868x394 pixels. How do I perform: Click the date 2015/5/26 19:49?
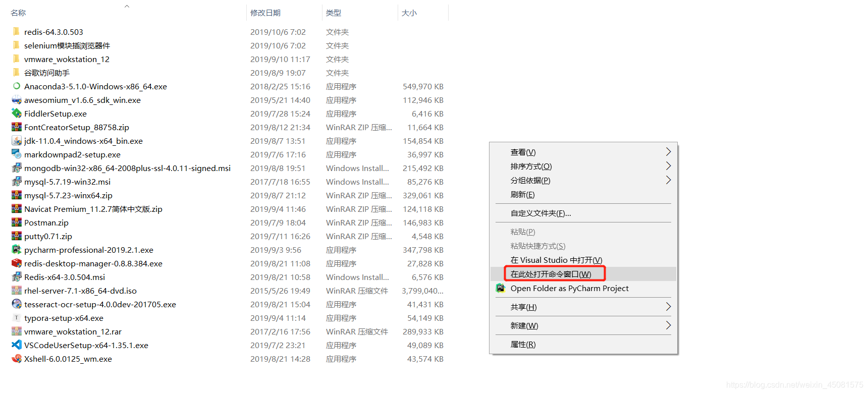280,291
